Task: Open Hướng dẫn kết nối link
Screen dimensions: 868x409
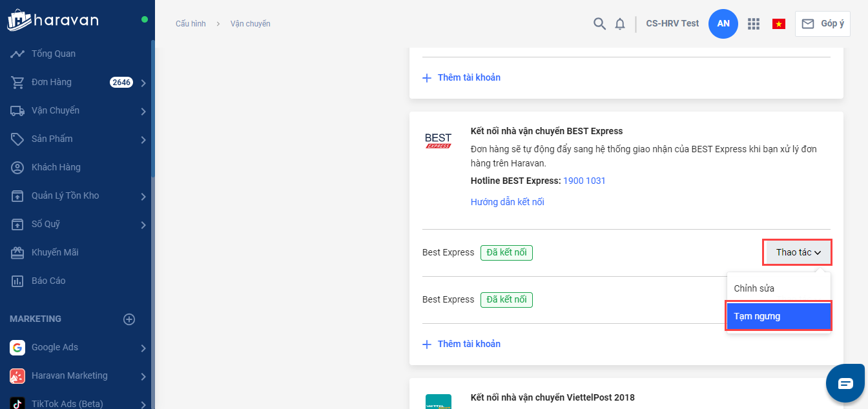Action: point(507,202)
